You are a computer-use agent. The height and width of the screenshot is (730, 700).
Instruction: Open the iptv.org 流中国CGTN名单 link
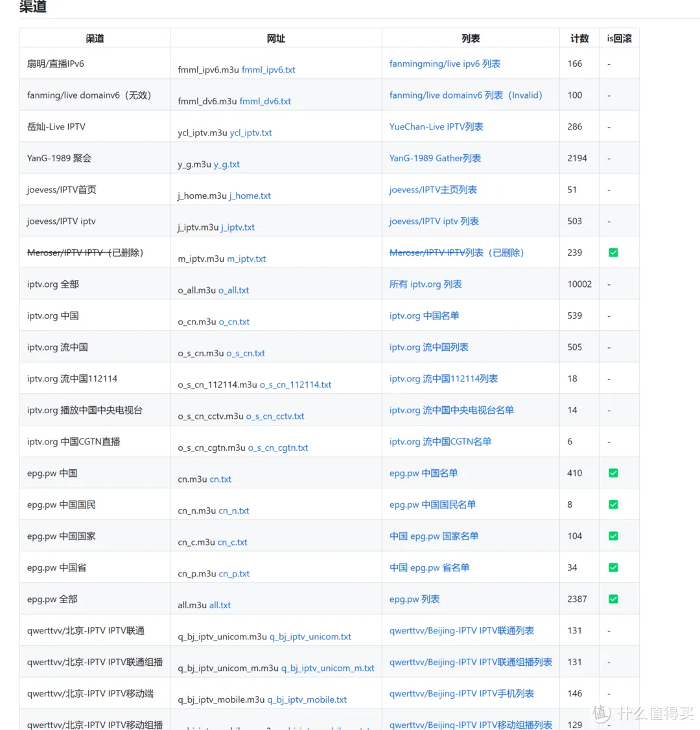tap(440, 442)
